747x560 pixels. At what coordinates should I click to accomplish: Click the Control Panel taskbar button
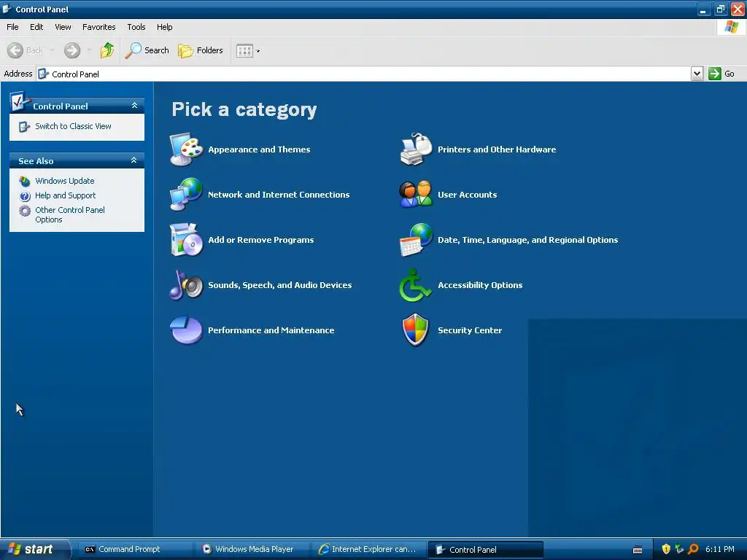pyautogui.click(x=485, y=550)
